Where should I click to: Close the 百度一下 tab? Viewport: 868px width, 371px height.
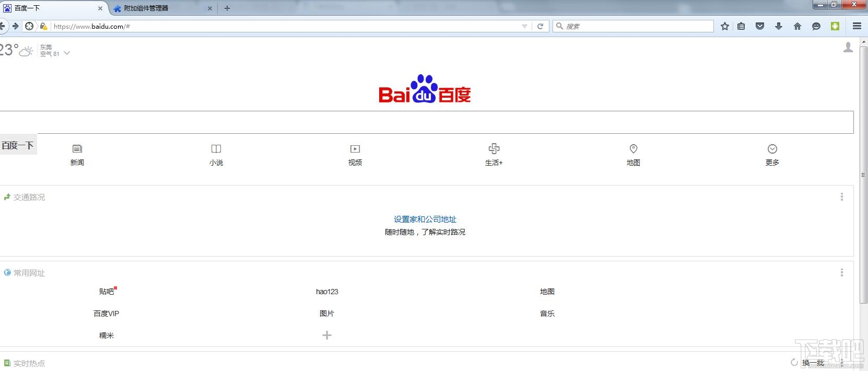pos(100,8)
